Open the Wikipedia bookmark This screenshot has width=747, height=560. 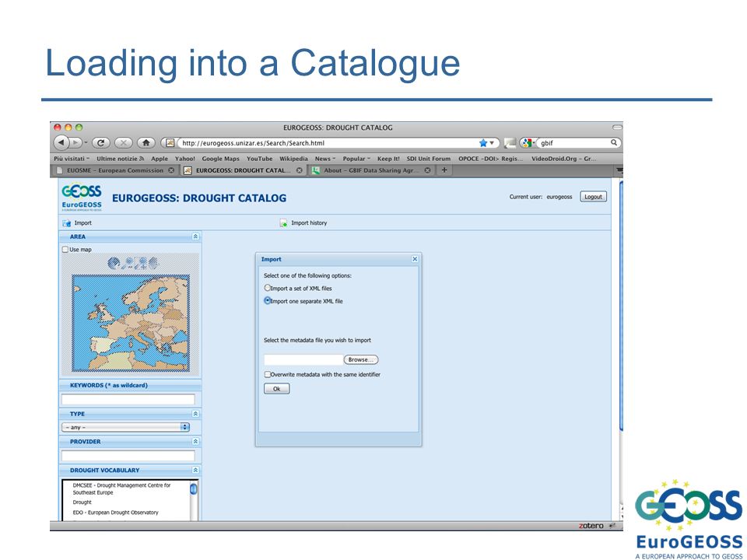(x=293, y=159)
